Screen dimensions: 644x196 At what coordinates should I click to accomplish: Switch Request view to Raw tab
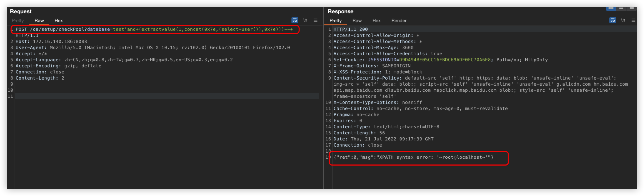[x=39, y=21]
